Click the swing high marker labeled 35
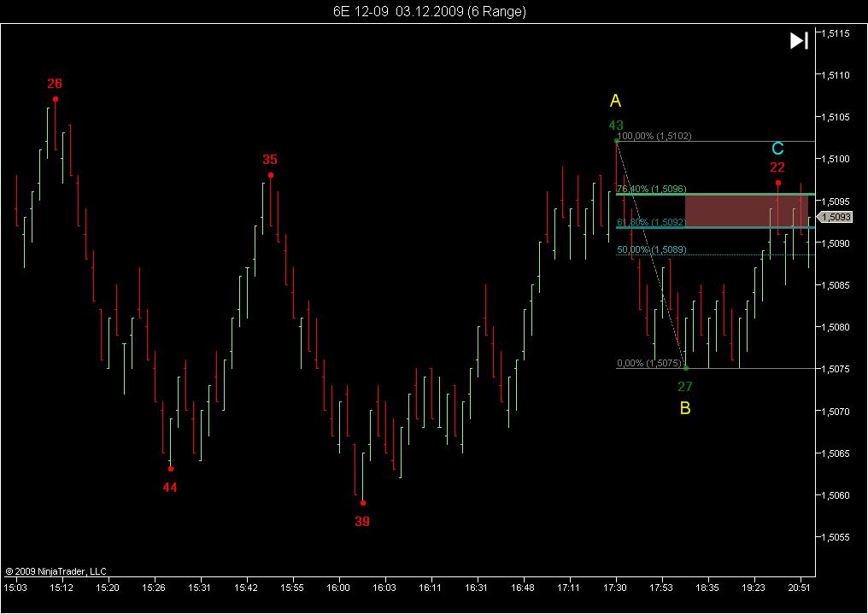Screen dimensions: 868x614 point(271,175)
